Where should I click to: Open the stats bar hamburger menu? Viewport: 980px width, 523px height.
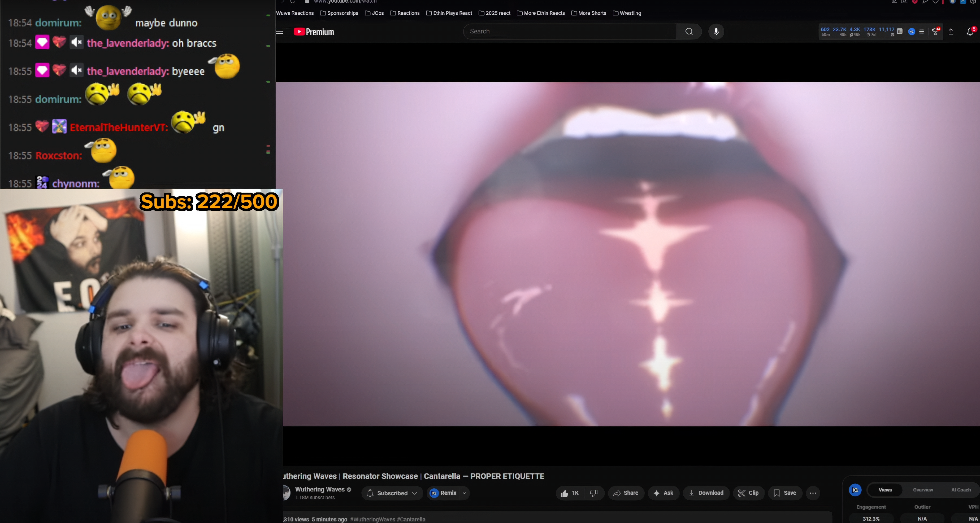pyautogui.click(x=921, y=32)
